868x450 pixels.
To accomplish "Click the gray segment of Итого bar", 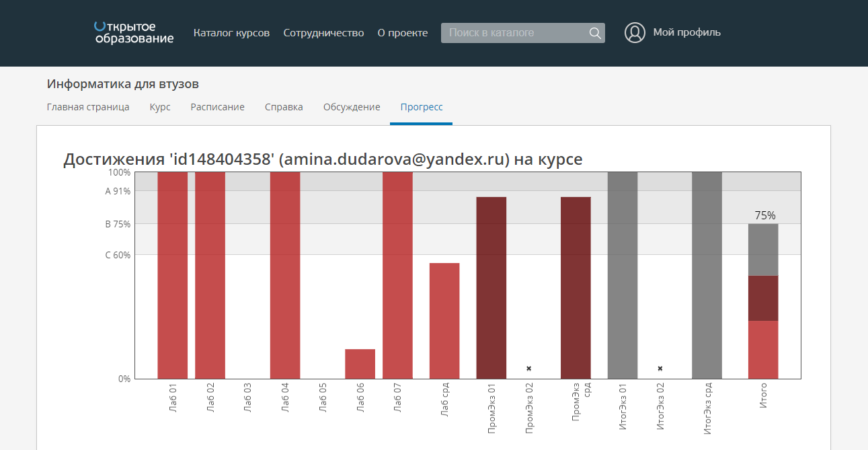I will point(763,250).
